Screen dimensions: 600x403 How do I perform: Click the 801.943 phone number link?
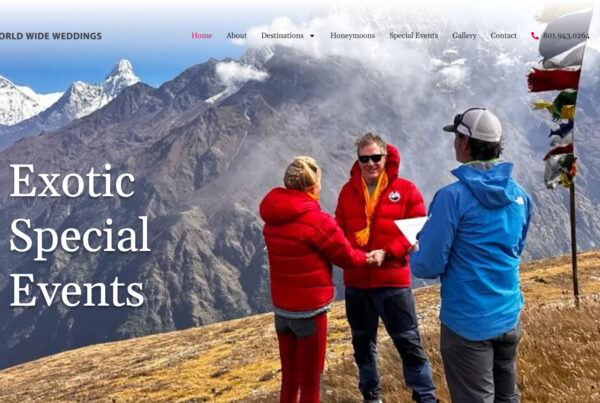click(566, 36)
